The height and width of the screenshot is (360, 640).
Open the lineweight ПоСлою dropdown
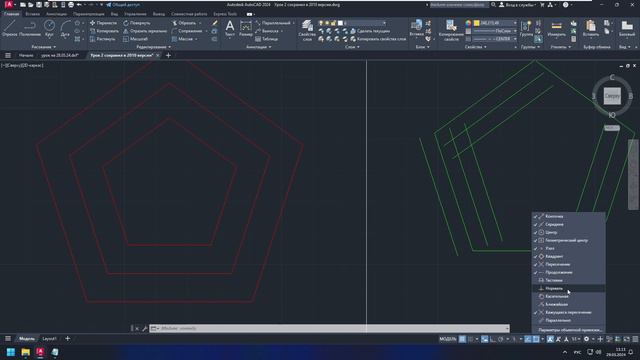click(x=495, y=31)
